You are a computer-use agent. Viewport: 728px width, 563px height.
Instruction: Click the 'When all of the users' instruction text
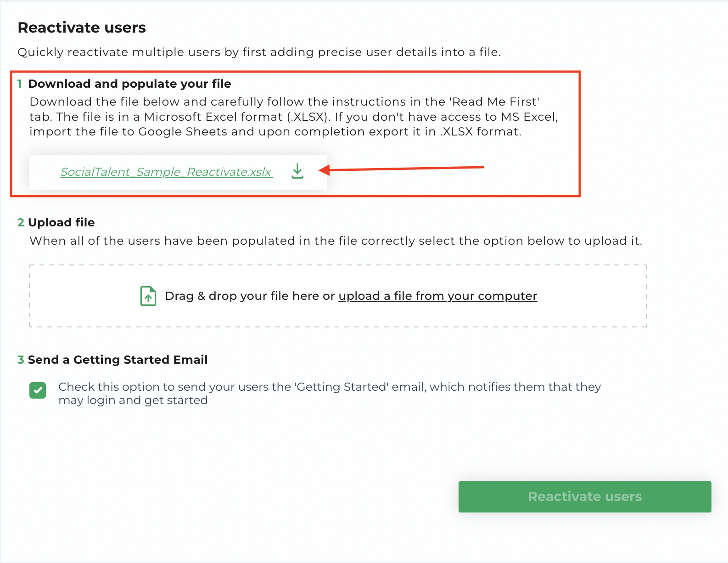click(336, 241)
